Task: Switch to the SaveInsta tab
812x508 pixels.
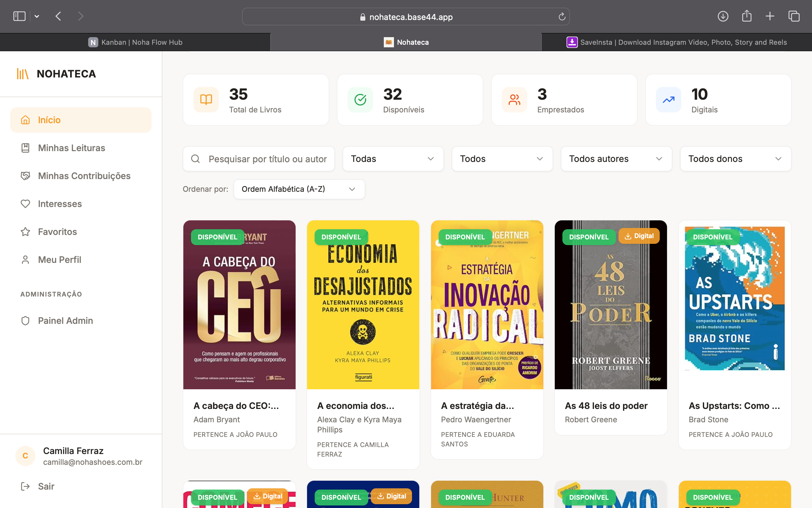Action: pyautogui.click(x=677, y=42)
